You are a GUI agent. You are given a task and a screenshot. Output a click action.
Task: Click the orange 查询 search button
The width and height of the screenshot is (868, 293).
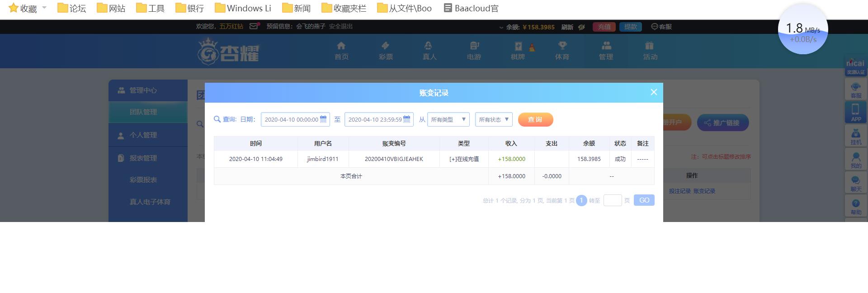535,119
